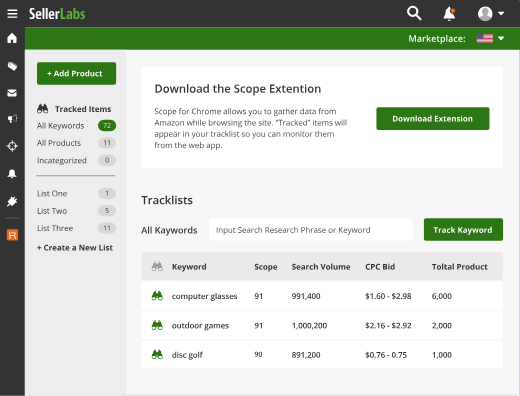Open notifications bell in top bar
The width and height of the screenshot is (520, 396).
449,14
